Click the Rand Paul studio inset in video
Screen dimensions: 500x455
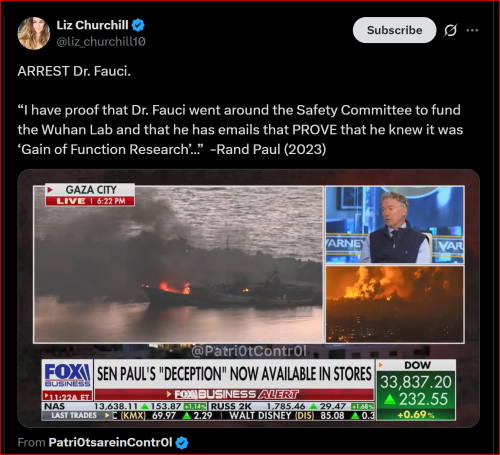(395, 225)
